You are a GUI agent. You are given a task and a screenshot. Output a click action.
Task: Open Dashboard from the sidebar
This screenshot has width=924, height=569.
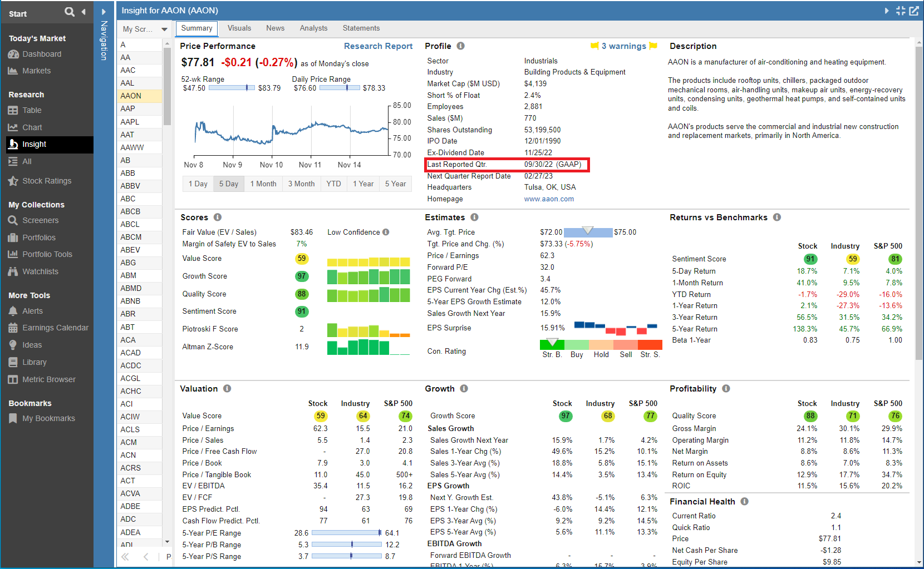[x=42, y=54]
